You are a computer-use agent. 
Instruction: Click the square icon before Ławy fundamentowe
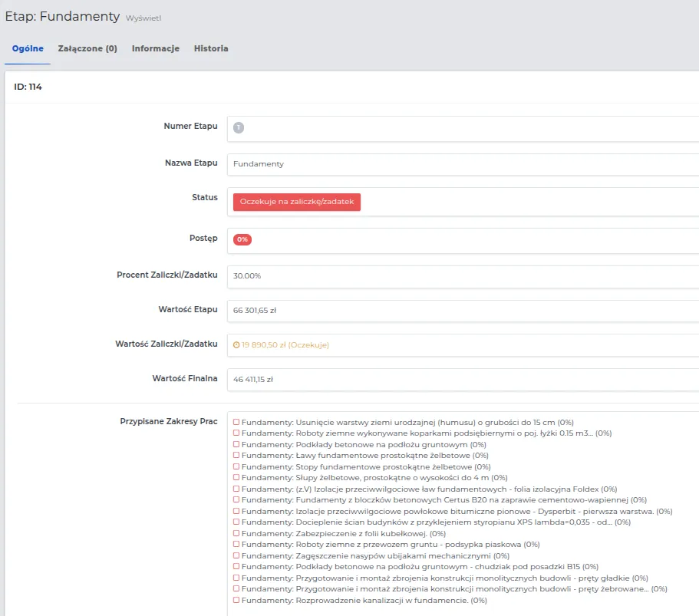coord(236,456)
